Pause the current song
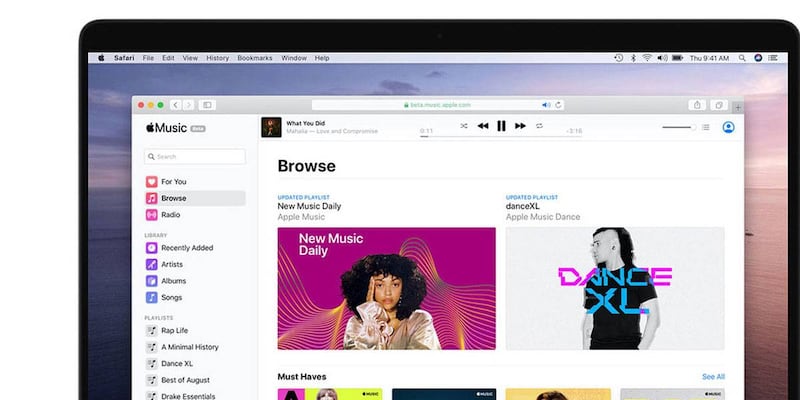 coord(501,126)
